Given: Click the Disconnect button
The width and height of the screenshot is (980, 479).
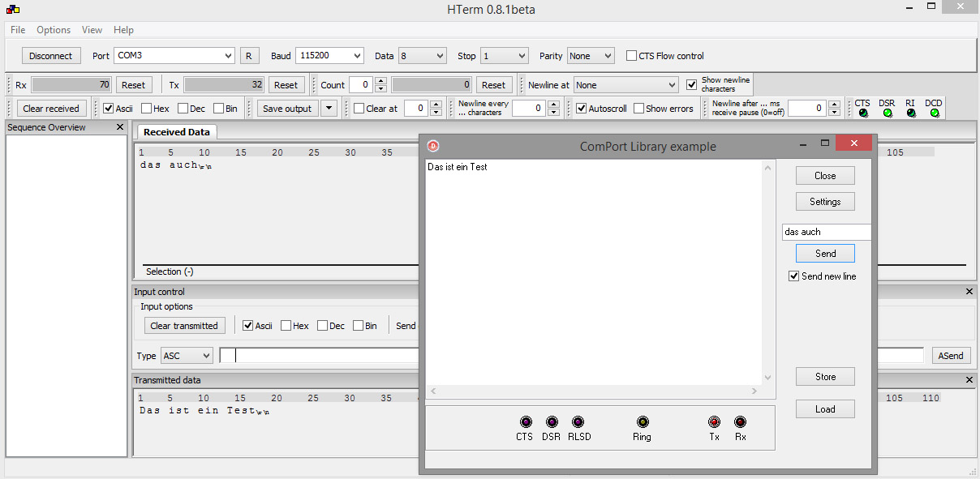Looking at the screenshot, I should click(51, 56).
